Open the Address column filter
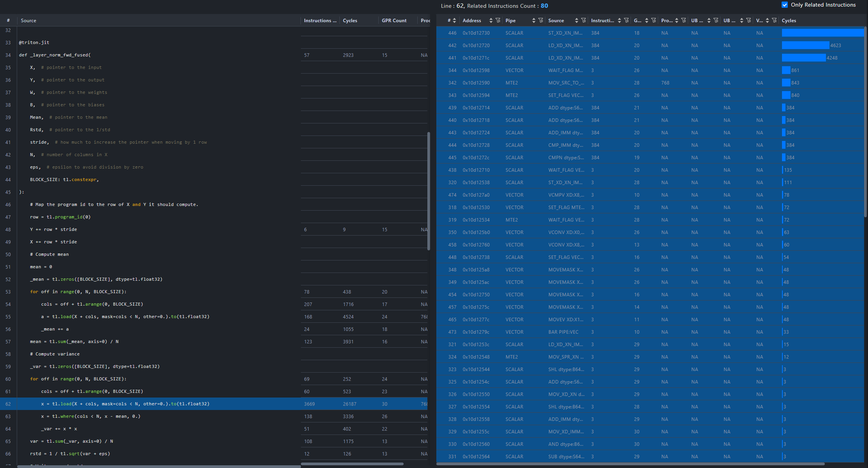Screen dimensions: 868x468 pyautogui.click(x=498, y=21)
